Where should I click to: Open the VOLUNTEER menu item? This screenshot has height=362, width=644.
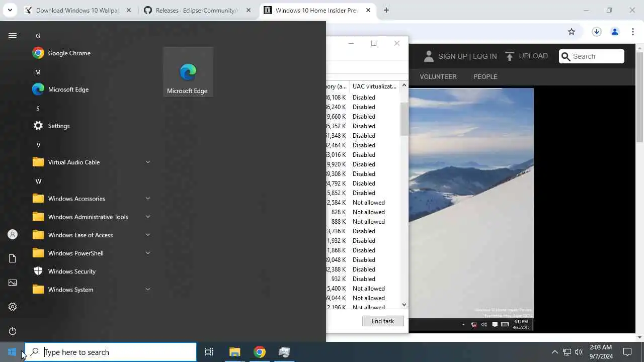438,76
